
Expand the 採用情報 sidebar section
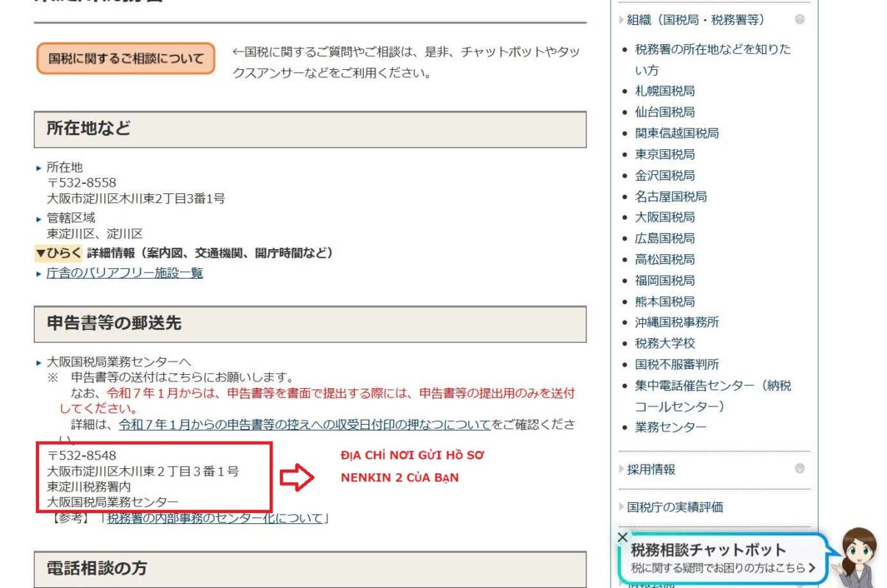650,469
